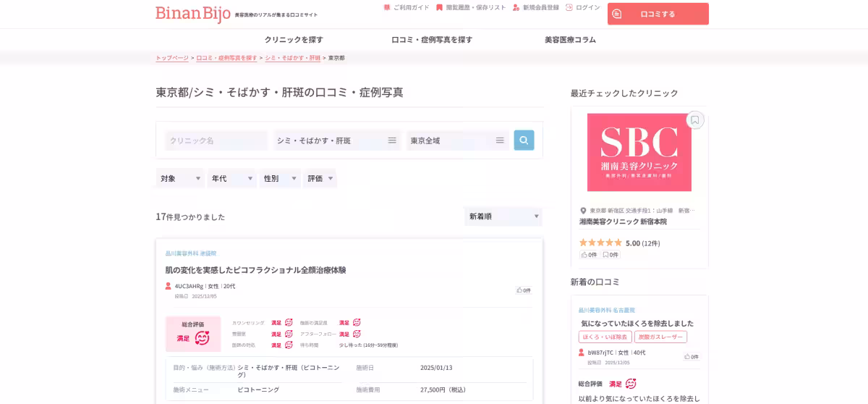Click the sidebar 総合評価 満足 smiley
Screen dimensions: 868x404
click(631, 384)
